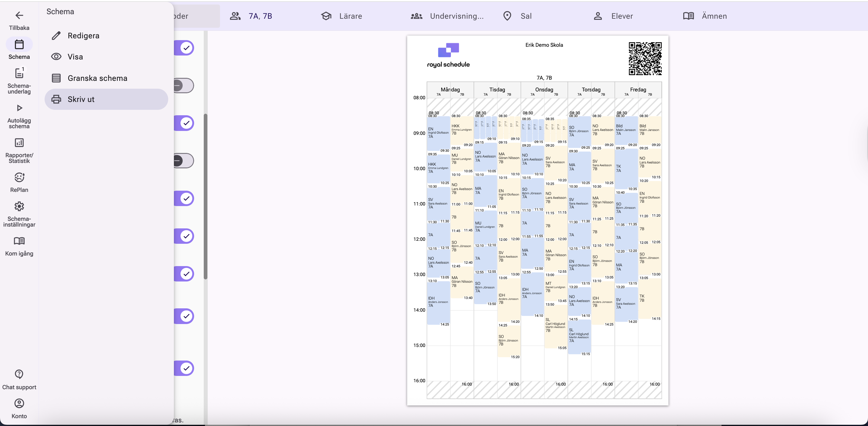
Task: Open the 7A, 7B group selector
Action: pyautogui.click(x=259, y=16)
